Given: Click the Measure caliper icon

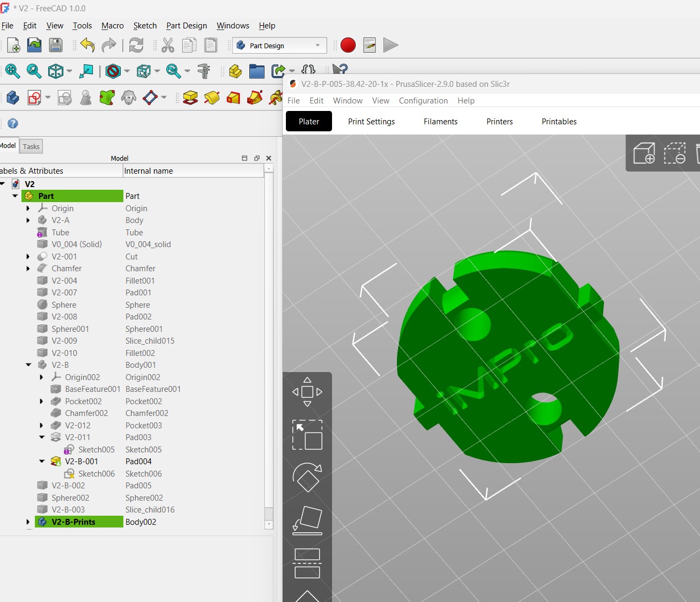Looking at the screenshot, I should pyautogui.click(x=204, y=71).
